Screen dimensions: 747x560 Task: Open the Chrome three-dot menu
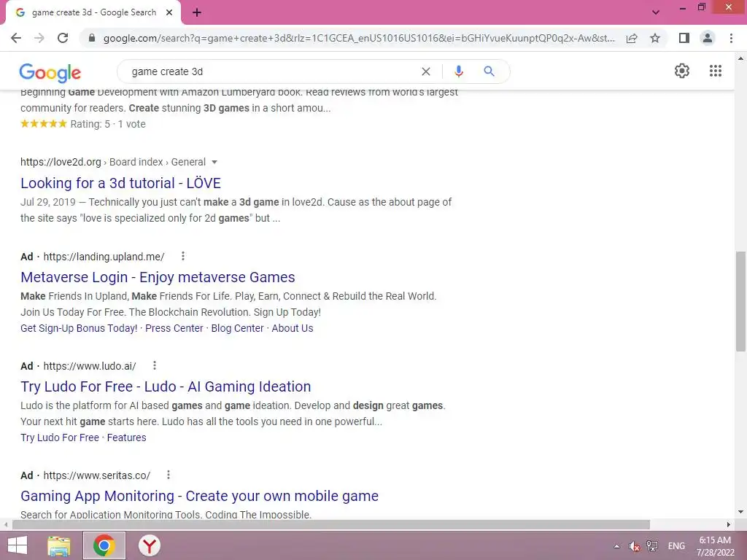point(731,38)
